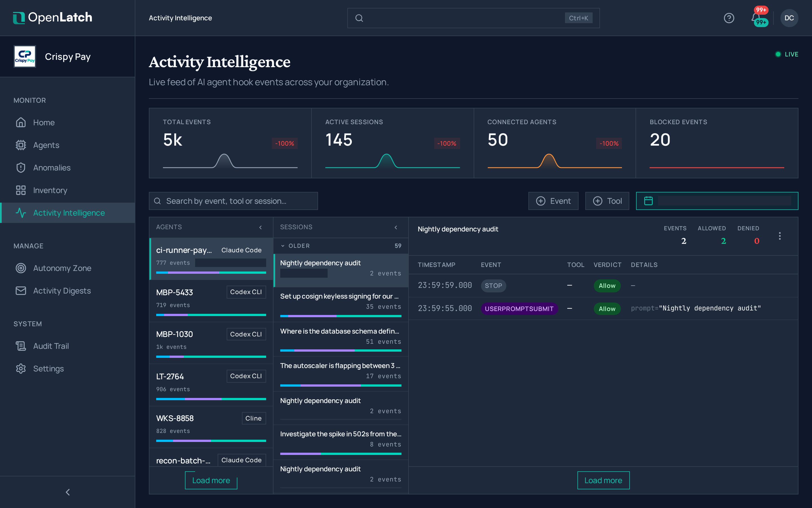This screenshot has height=508, width=812.
Task: Collapse the sidebar with bottom chevron
Action: click(67, 492)
